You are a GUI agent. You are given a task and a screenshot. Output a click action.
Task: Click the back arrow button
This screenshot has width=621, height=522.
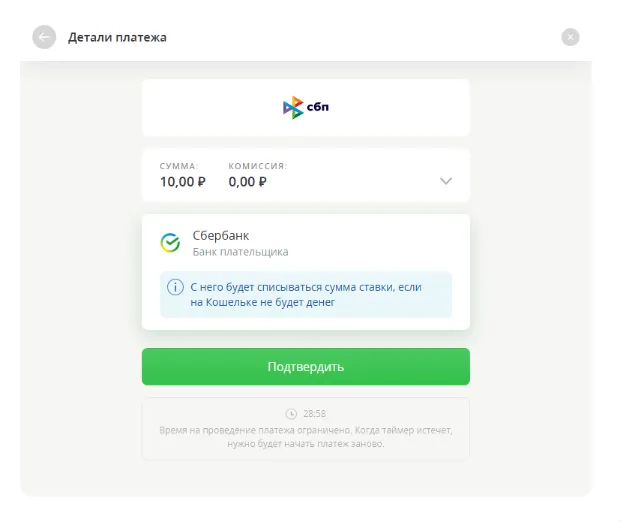coord(44,38)
